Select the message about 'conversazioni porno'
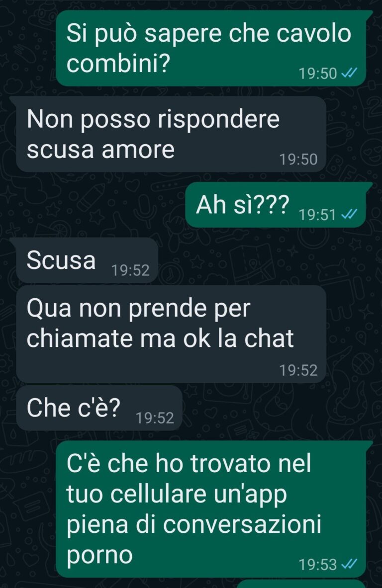The height and width of the screenshot is (588, 382). (x=210, y=509)
